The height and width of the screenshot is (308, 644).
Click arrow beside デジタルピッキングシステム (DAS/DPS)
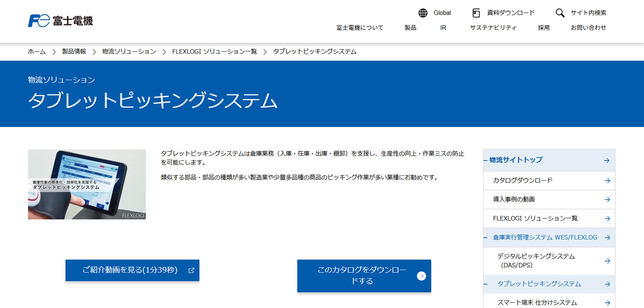(x=607, y=261)
